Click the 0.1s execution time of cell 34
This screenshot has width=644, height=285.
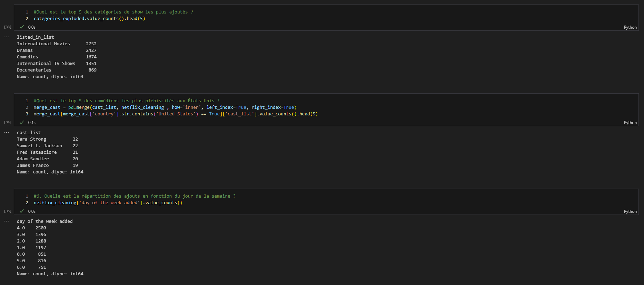[x=32, y=123]
